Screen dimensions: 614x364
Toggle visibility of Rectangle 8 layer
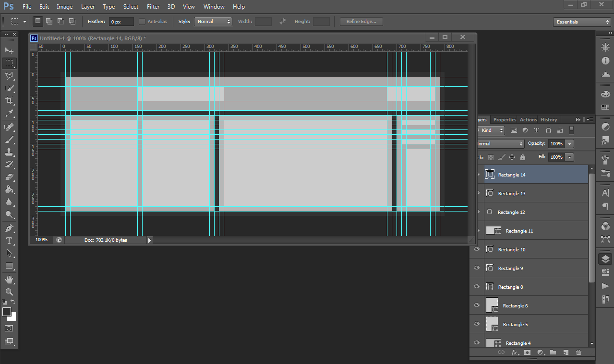click(477, 287)
